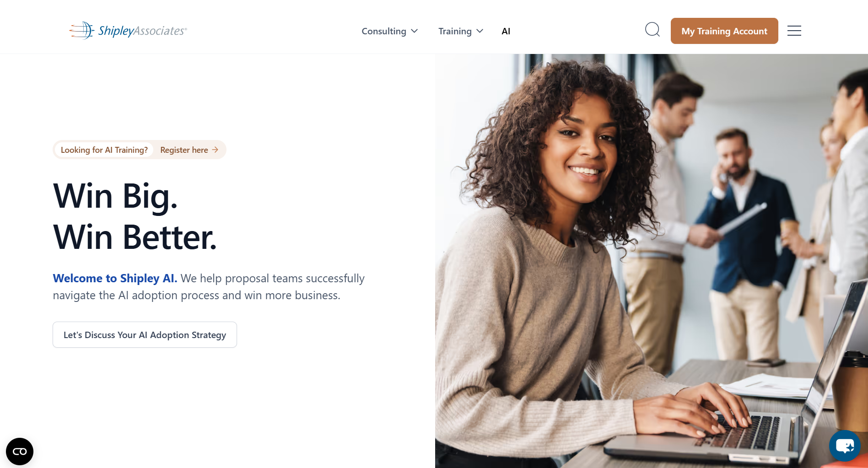Click the Shipley Associates globe logo
Viewport: 868px width, 468px height.
(x=82, y=30)
